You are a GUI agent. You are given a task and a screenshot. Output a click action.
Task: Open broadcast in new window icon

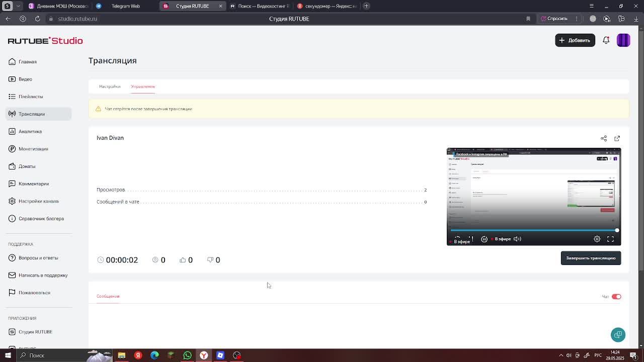tap(617, 138)
